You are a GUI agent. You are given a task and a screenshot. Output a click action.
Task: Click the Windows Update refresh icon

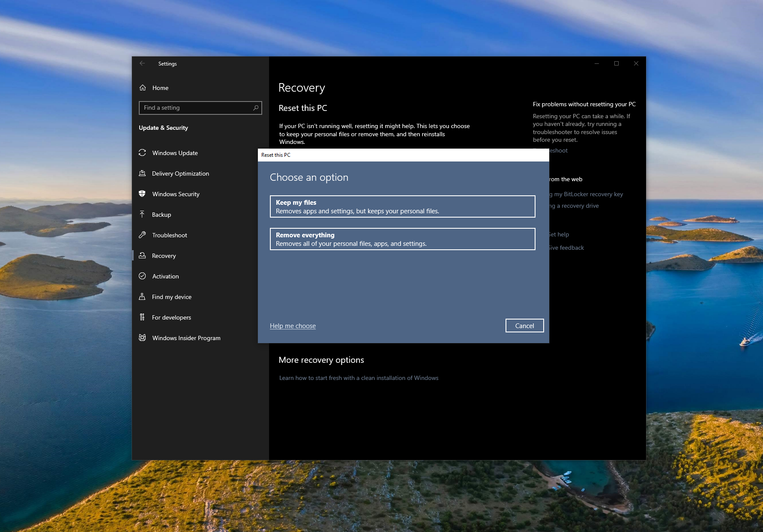coord(142,153)
